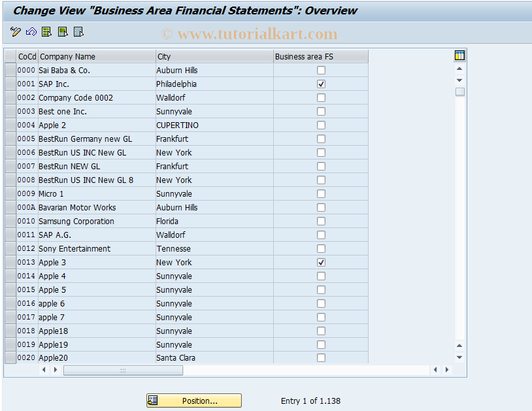Viewport: 532px width, 411px height.
Task: Click the Position... button
Action: click(x=194, y=401)
